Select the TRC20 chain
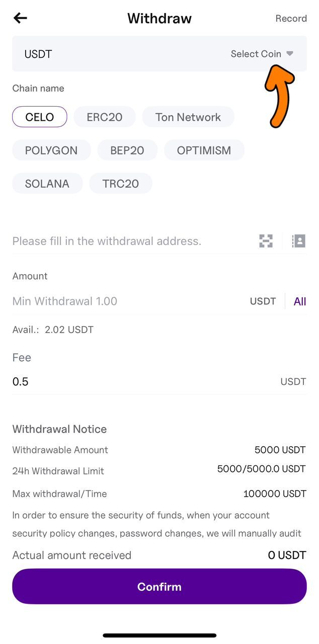319x644 pixels. pyautogui.click(x=120, y=183)
